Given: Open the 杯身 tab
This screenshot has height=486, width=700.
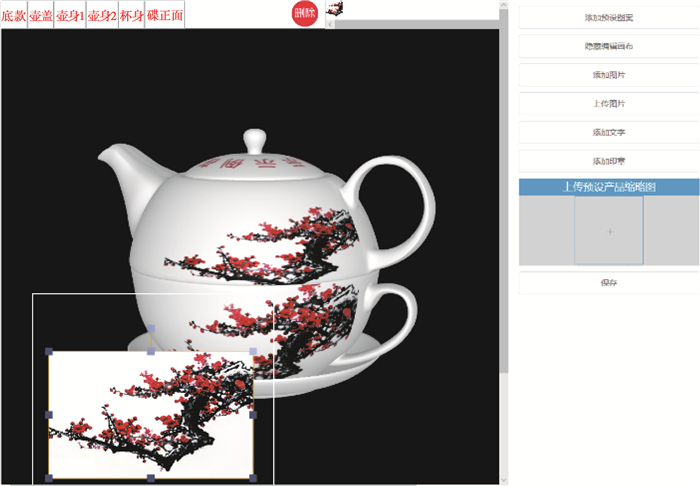Looking at the screenshot, I should [x=132, y=15].
